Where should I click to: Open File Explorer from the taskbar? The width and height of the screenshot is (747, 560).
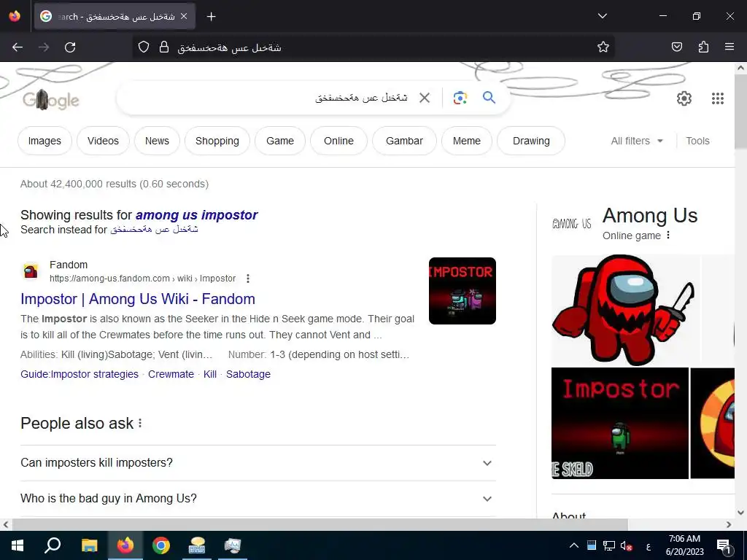pos(89,545)
